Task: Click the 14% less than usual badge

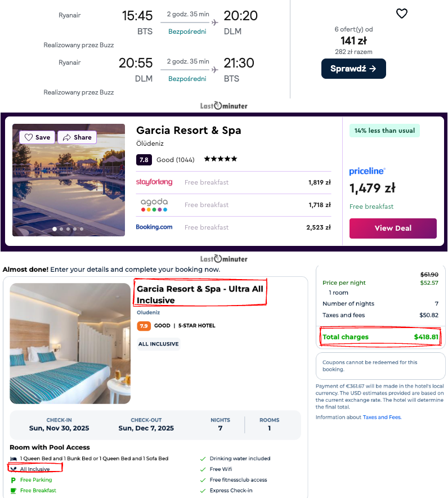Action: pos(384,131)
